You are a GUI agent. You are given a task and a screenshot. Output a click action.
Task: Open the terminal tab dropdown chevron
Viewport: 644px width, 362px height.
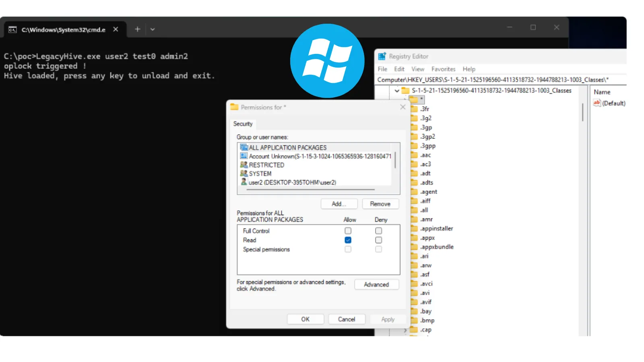pos(153,29)
